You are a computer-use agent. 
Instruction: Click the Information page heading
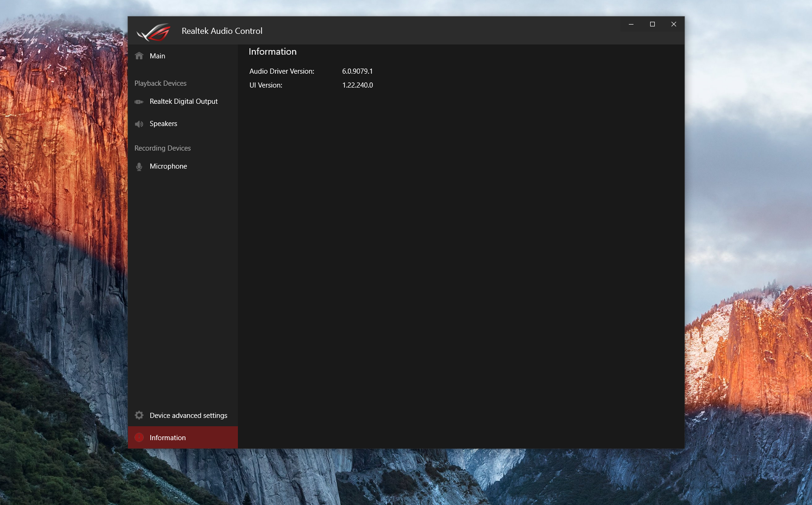(x=273, y=52)
